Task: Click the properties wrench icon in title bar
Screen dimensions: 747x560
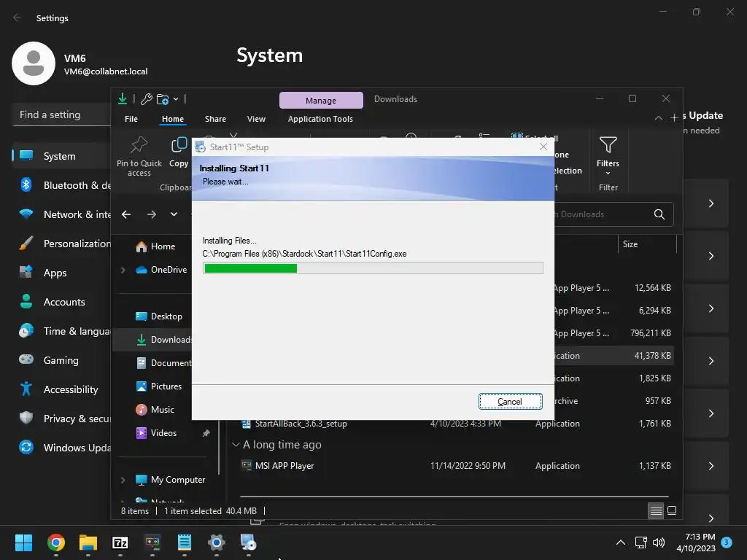Action: pos(147,99)
